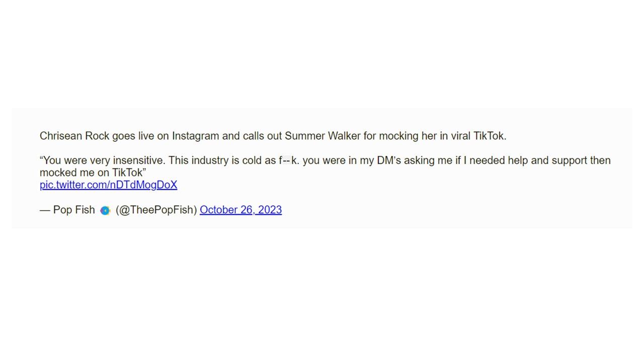Open the pic.twitter.com/nDTdMogDoX link
This screenshot has height=337, width=644.
(x=108, y=185)
